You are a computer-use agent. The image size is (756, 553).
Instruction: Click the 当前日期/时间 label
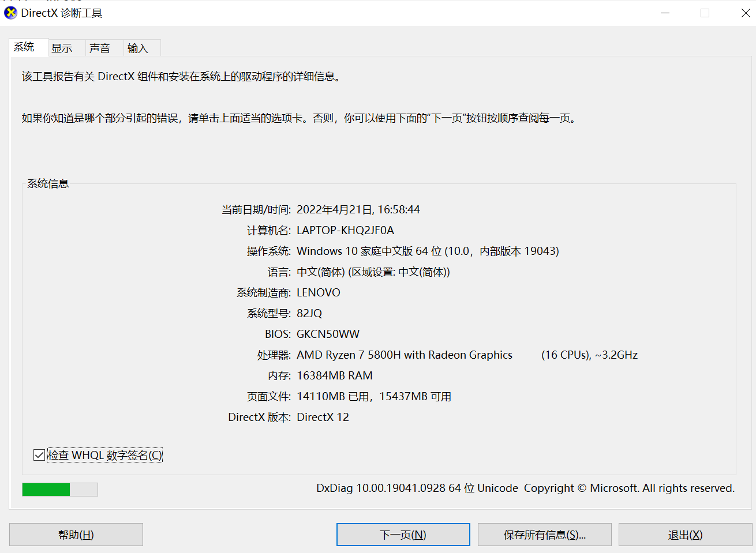pyautogui.click(x=256, y=209)
